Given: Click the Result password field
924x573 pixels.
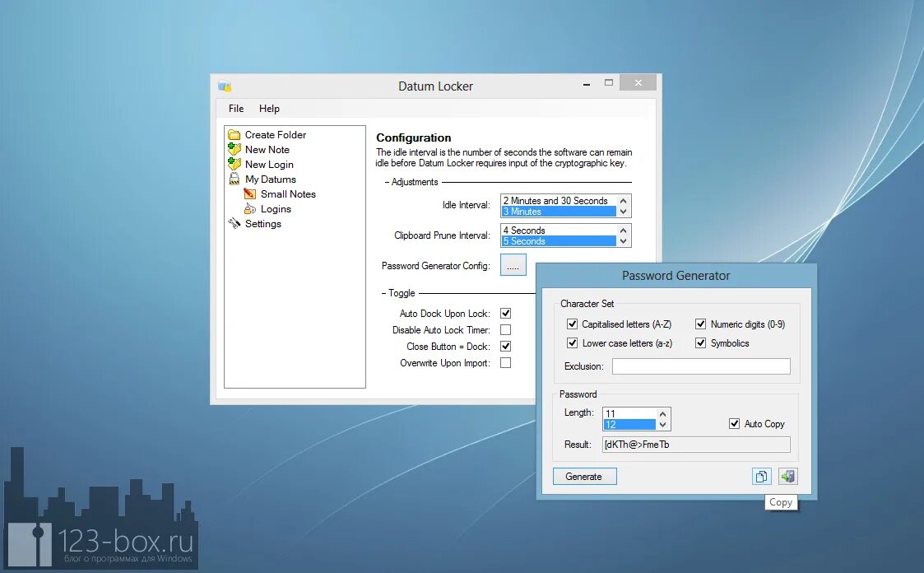Looking at the screenshot, I should point(696,445).
